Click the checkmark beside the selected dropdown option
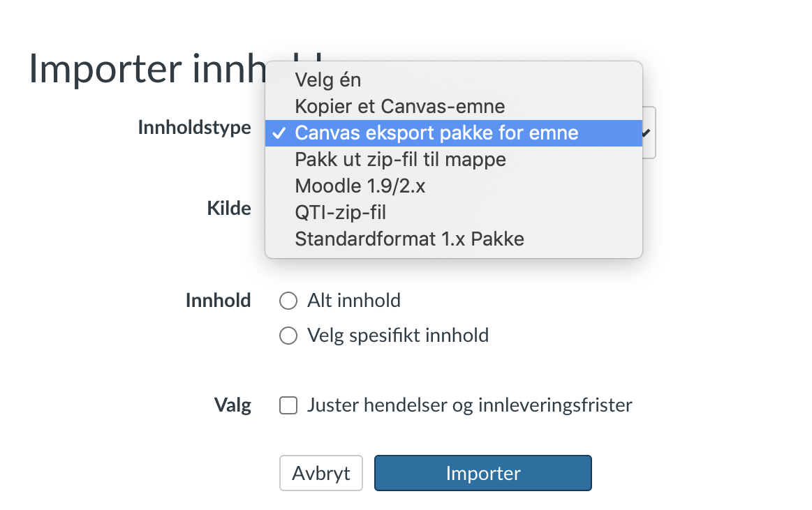This screenshot has height=510, width=812. pos(279,133)
